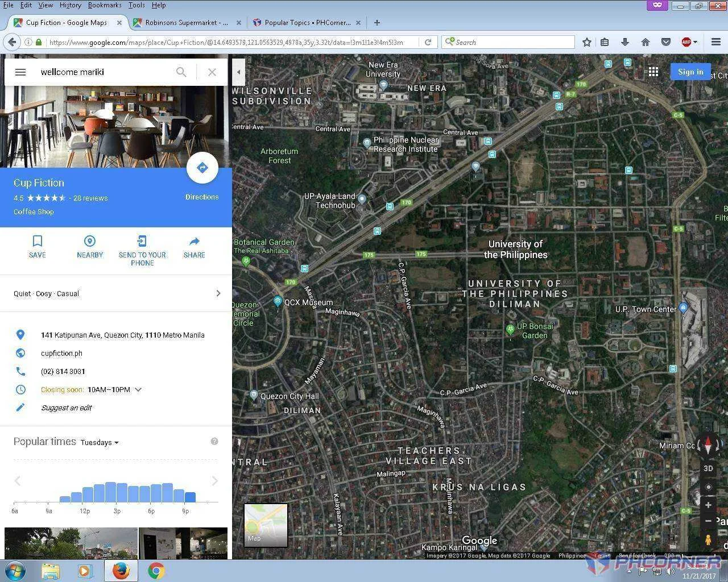Clear the search with the X icon
This screenshot has width=728, height=582.
[212, 72]
